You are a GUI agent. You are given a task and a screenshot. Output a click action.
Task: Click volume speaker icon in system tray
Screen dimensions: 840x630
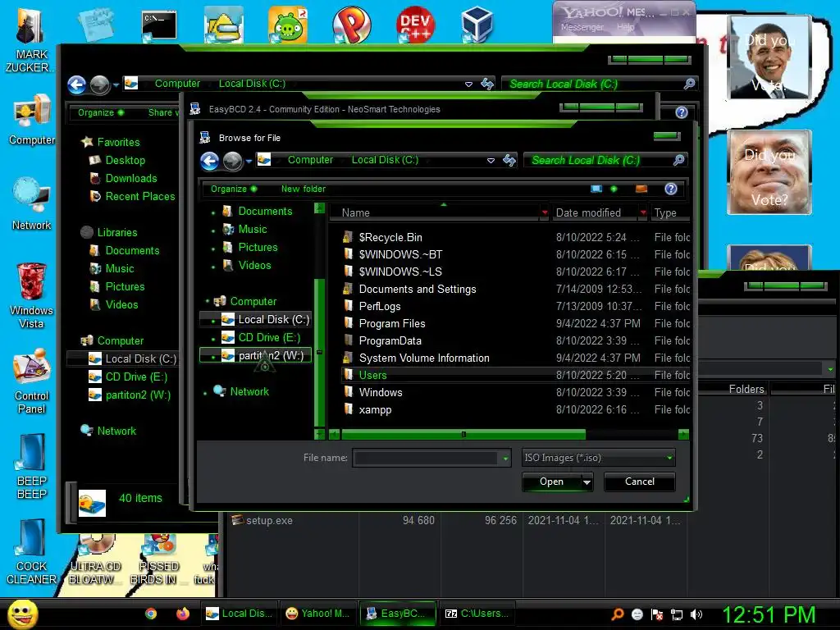(696, 614)
